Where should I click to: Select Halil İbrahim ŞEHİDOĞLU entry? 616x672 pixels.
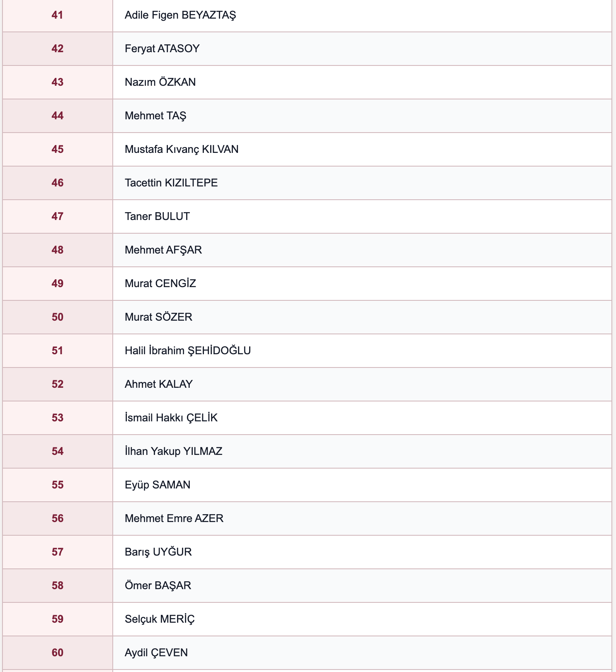pyautogui.click(x=188, y=351)
